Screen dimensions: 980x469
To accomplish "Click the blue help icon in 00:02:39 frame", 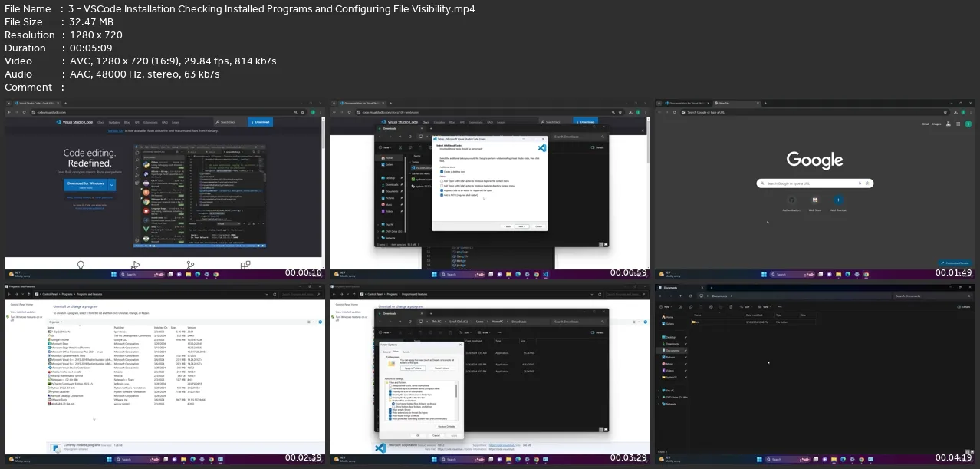I will 321,322.
